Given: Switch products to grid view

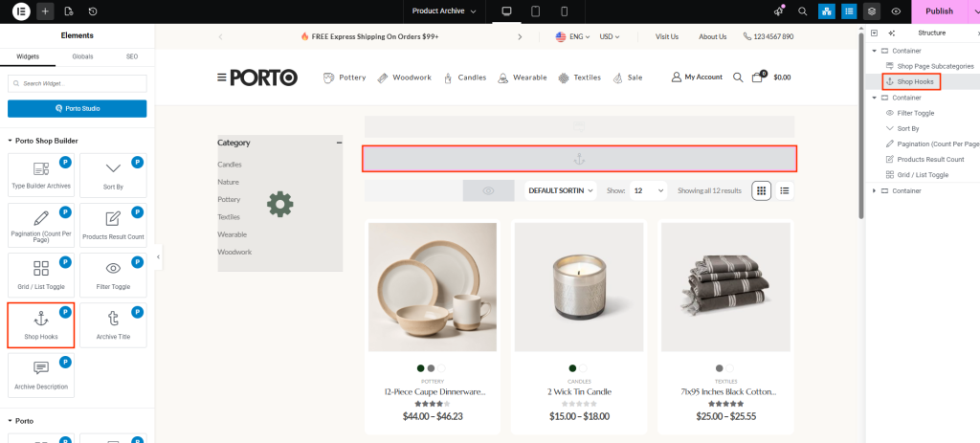Looking at the screenshot, I should click(x=762, y=190).
